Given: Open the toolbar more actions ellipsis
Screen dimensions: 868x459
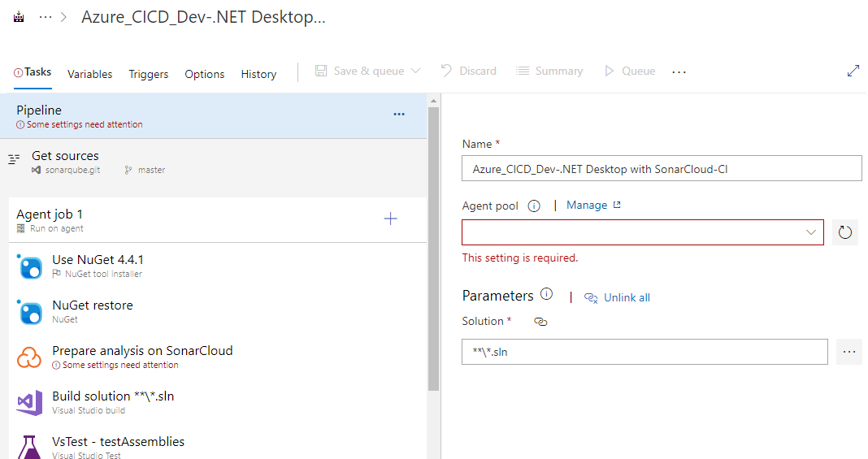Looking at the screenshot, I should 679,71.
